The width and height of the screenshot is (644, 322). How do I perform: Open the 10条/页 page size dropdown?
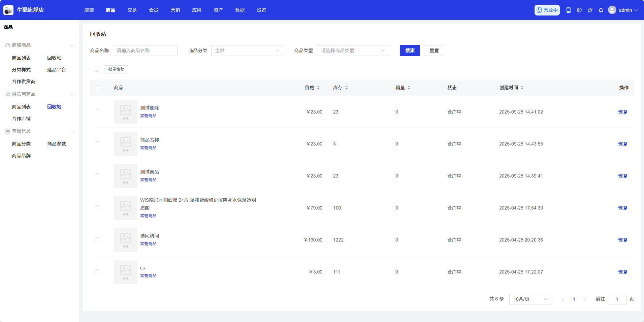(530, 299)
